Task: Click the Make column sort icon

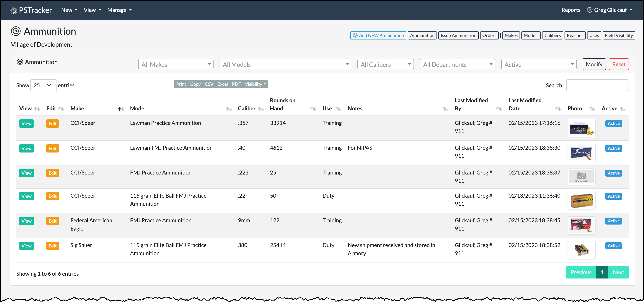Action: pyautogui.click(x=121, y=109)
